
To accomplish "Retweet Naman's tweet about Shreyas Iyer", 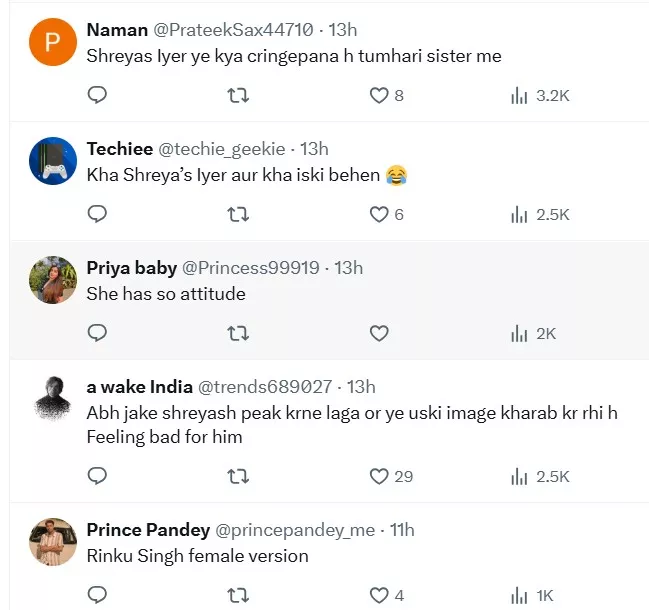I will (238, 96).
